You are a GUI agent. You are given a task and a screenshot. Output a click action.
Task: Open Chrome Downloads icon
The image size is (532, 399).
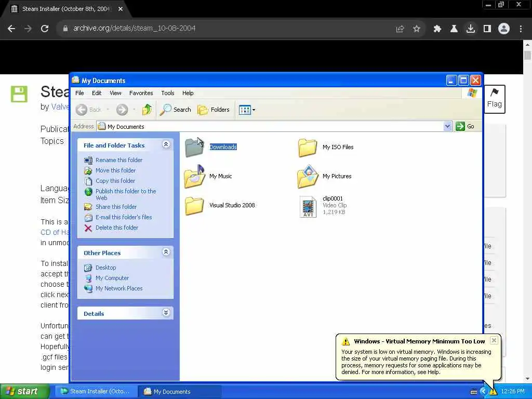(x=471, y=29)
